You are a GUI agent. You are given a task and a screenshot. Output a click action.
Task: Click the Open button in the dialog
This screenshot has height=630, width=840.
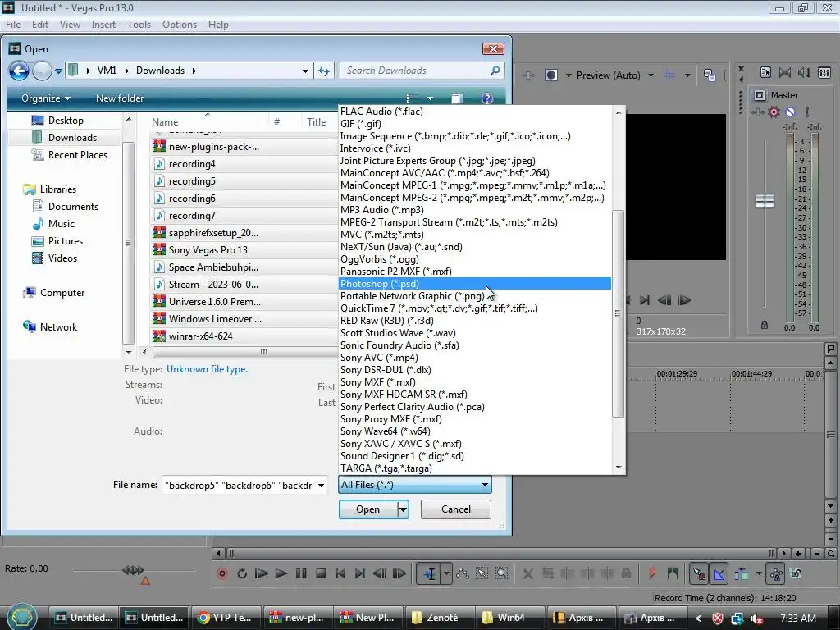point(368,509)
